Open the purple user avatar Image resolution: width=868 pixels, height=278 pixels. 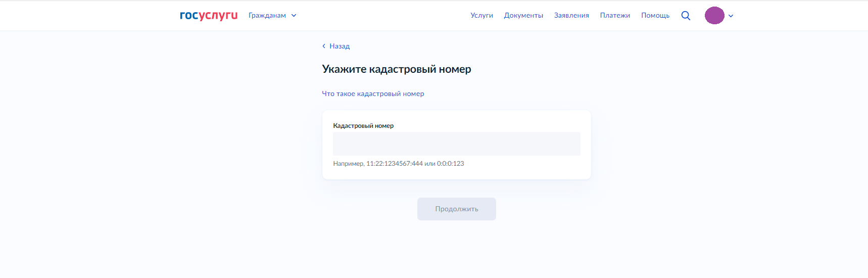[714, 16]
